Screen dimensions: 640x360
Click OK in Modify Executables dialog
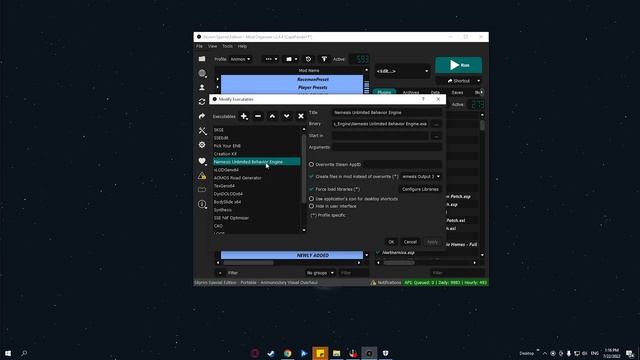point(391,242)
